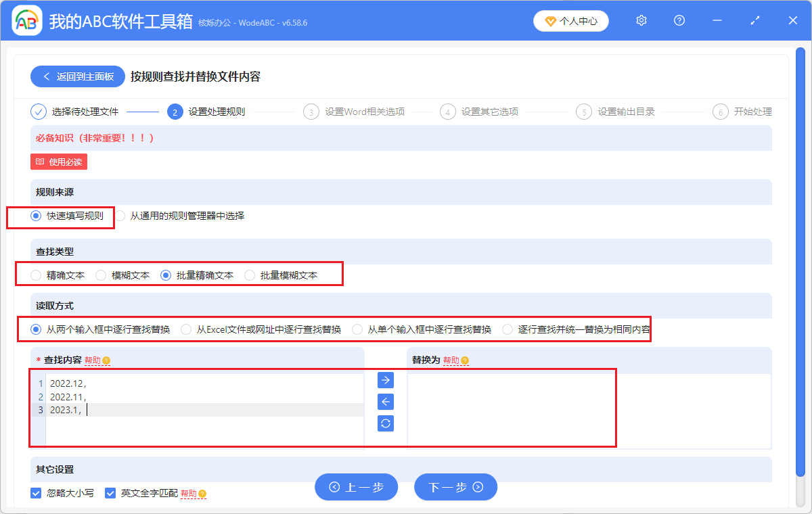The image size is (812, 514).
Task: Open the 使用必读 notice
Action: 58,162
